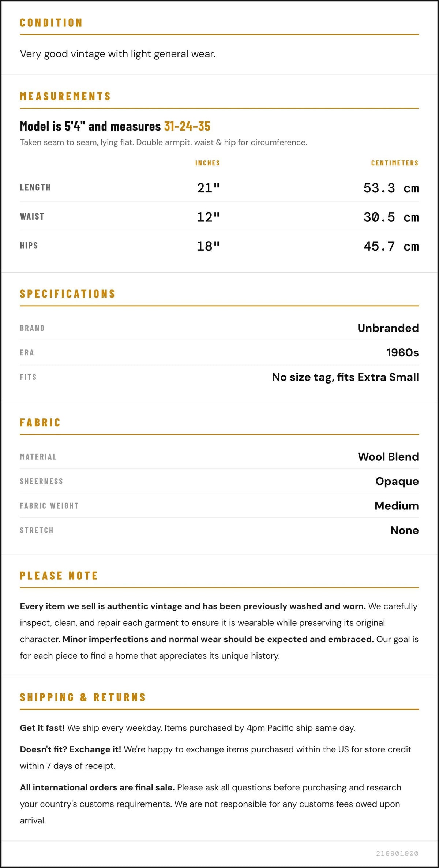This screenshot has height=868, width=439.
Task: Click the Wool Blend material value
Action: [389, 457]
